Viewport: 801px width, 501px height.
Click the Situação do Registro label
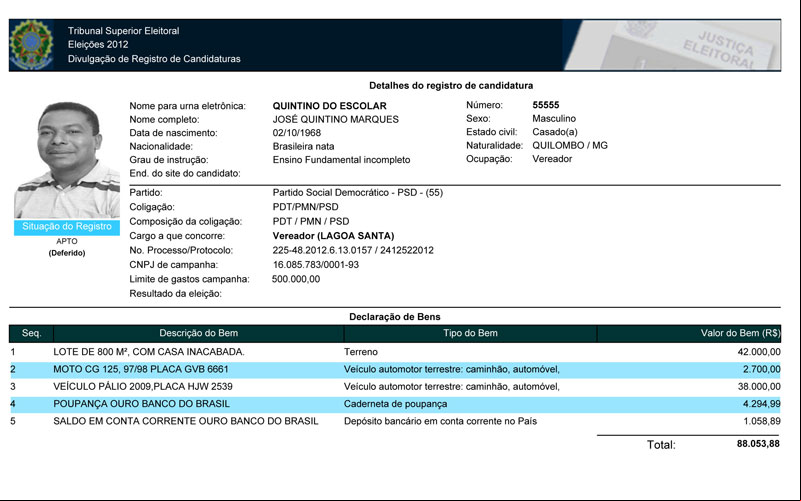coord(67,226)
